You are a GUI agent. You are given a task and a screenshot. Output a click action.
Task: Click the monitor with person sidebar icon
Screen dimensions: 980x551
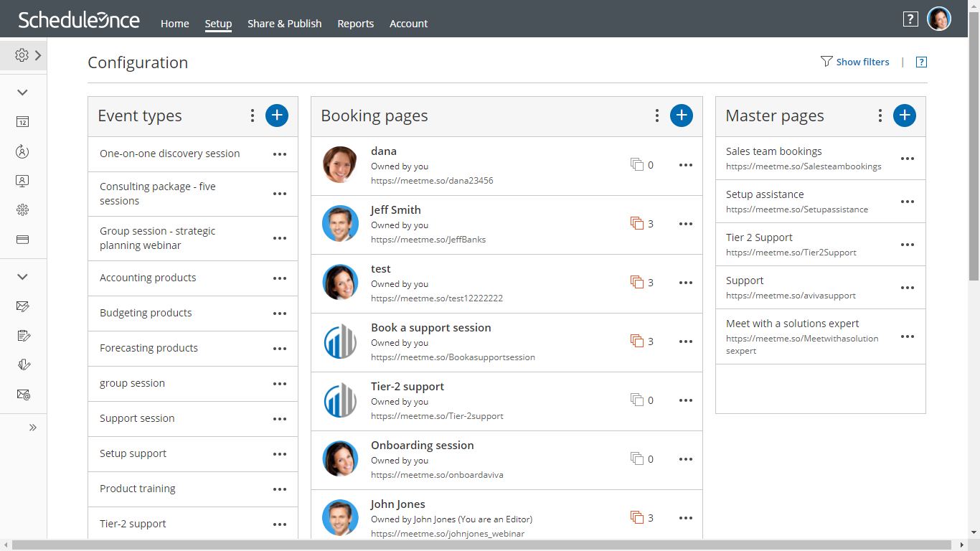[x=23, y=181]
